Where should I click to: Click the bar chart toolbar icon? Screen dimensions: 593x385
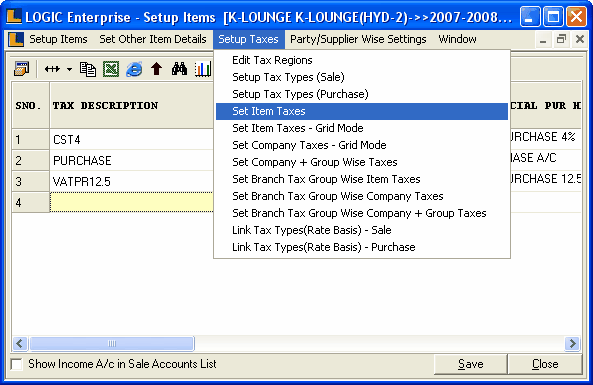(x=203, y=69)
